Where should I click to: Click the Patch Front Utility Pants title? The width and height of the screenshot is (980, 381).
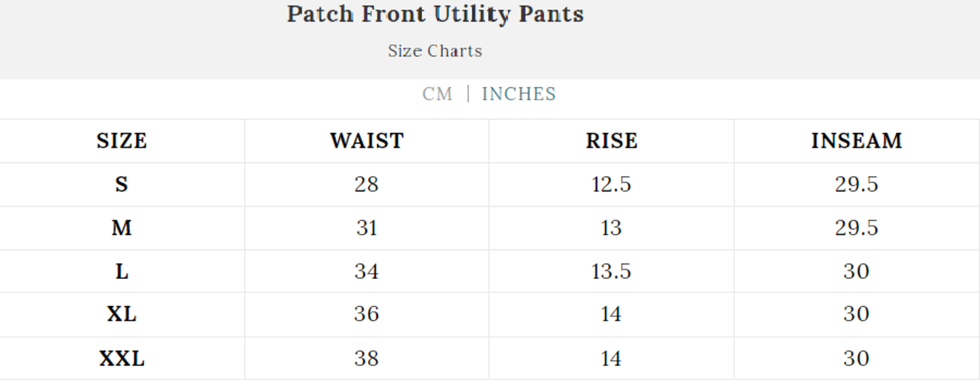[435, 15]
